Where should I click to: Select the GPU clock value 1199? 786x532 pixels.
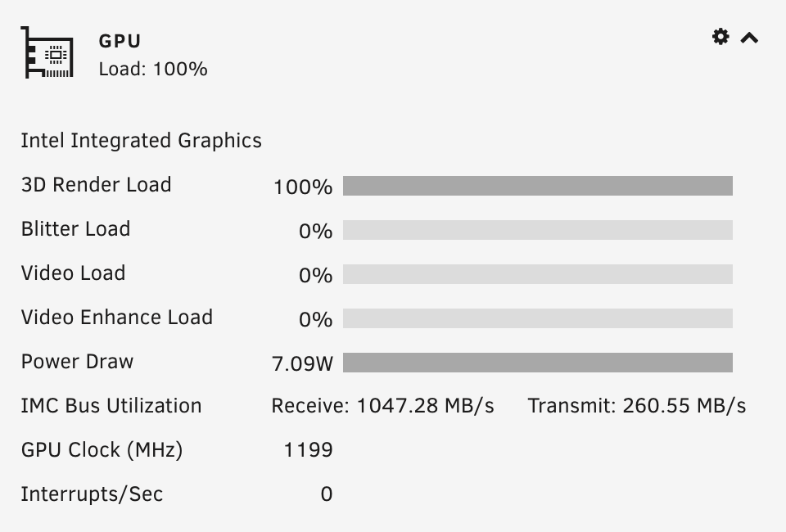click(x=309, y=450)
